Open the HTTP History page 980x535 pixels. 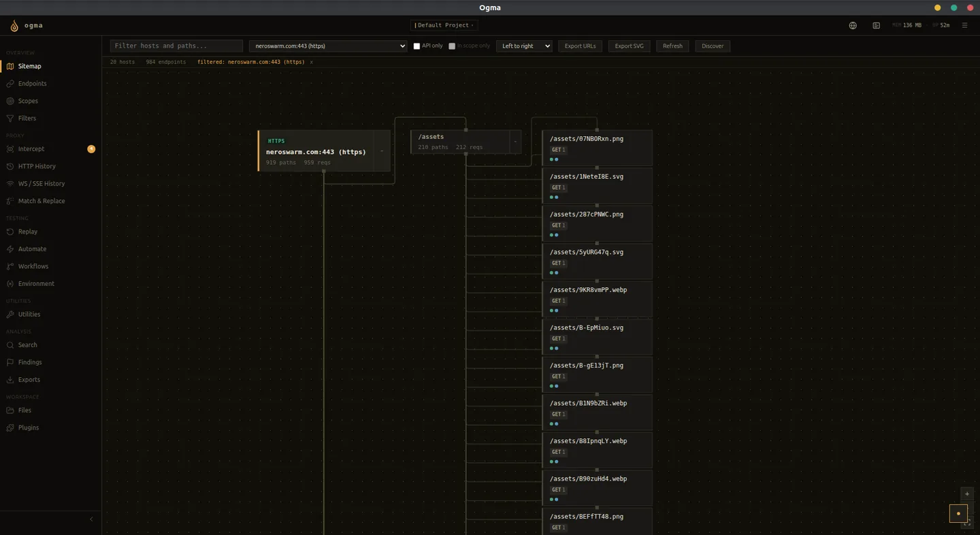[50, 166]
